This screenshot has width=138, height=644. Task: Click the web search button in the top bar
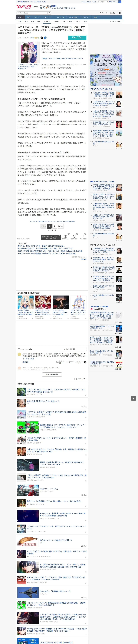coord(120,2)
